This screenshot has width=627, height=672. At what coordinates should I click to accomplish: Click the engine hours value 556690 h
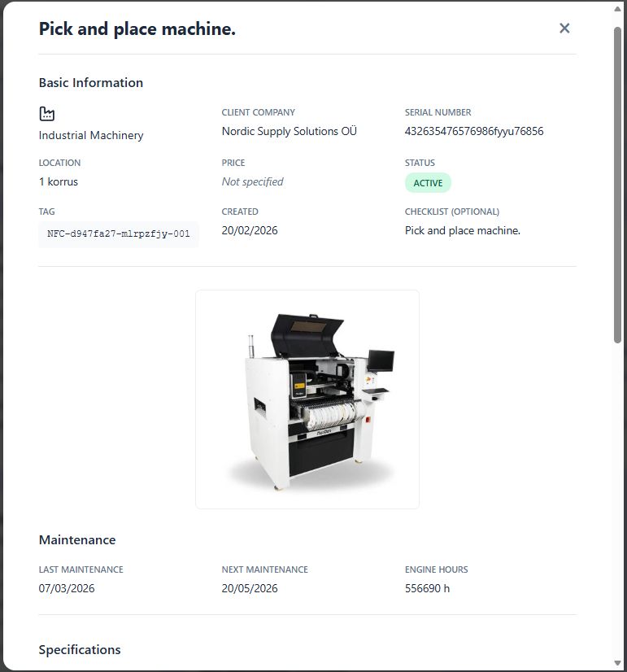427,589
